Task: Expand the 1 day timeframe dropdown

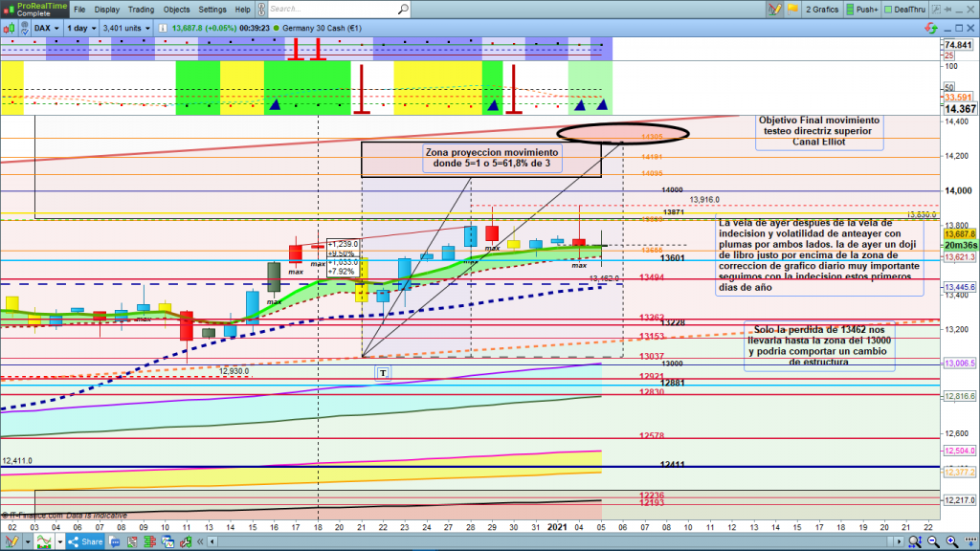Action: [80, 28]
